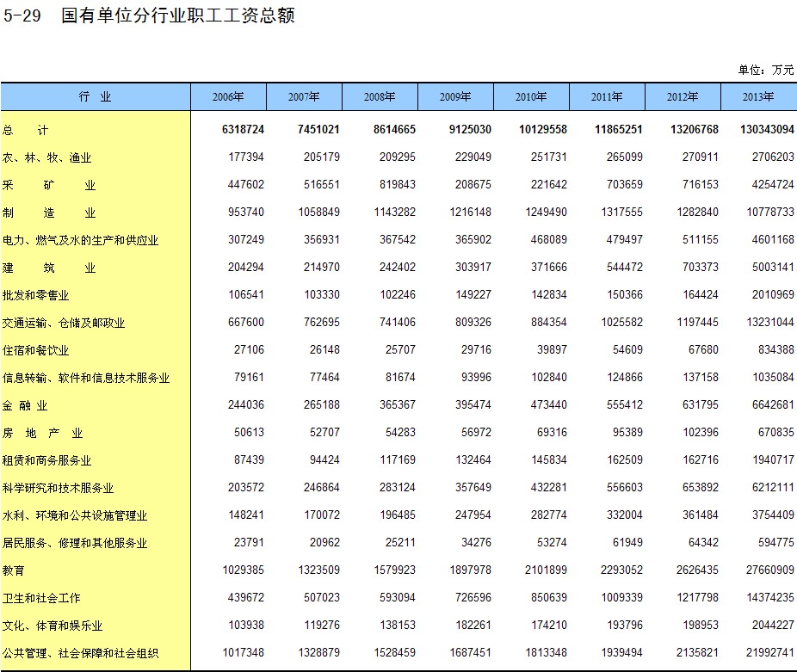Select the 交通运输、仓储及邮政业 row label
This screenshot has height=672, width=797.
[64, 323]
